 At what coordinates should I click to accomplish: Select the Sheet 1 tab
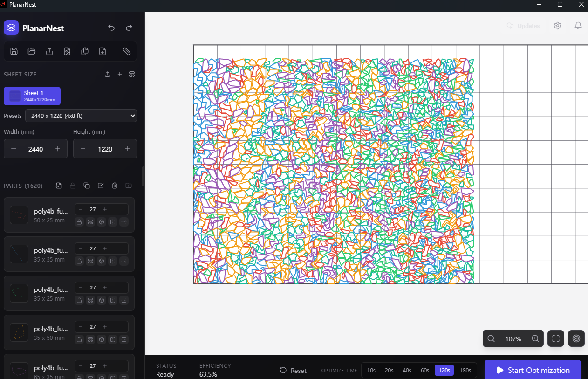(x=32, y=96)
